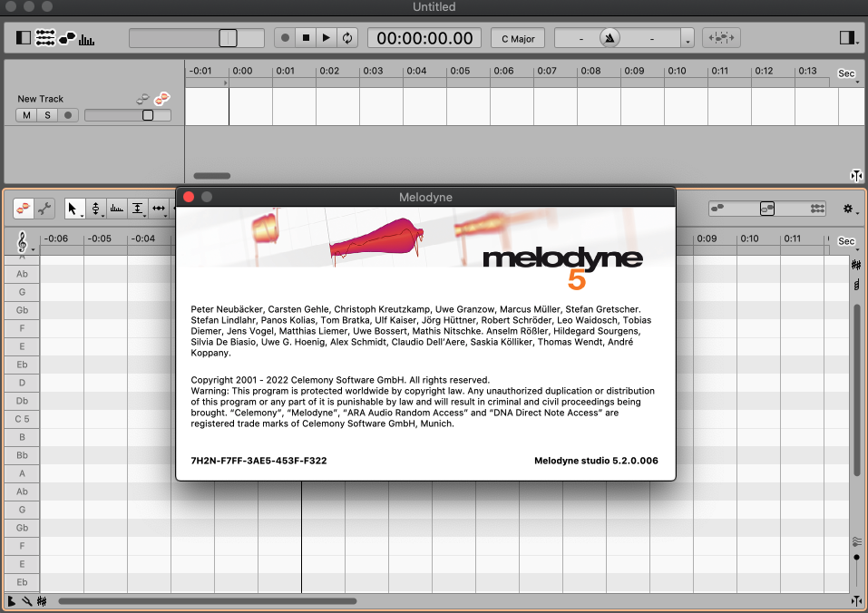Select track-list view in display switch
Screen dimensions: 868x613
(x=817, y=209)
